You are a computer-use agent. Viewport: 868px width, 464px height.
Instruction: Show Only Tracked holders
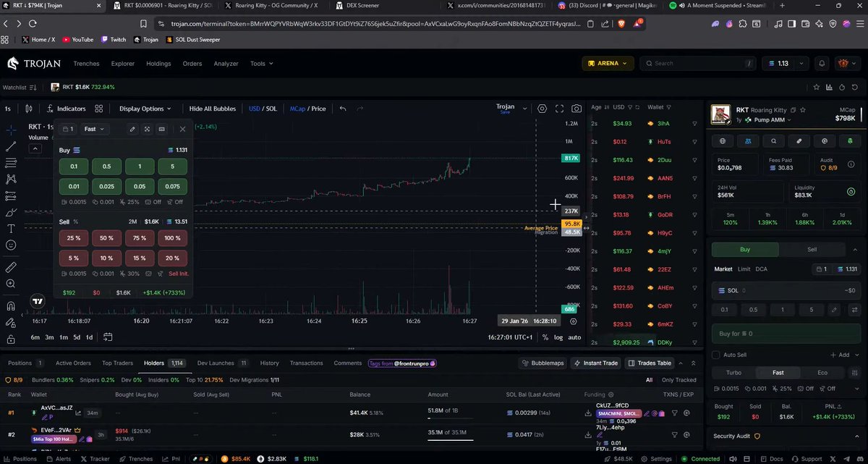coord(679,379)
